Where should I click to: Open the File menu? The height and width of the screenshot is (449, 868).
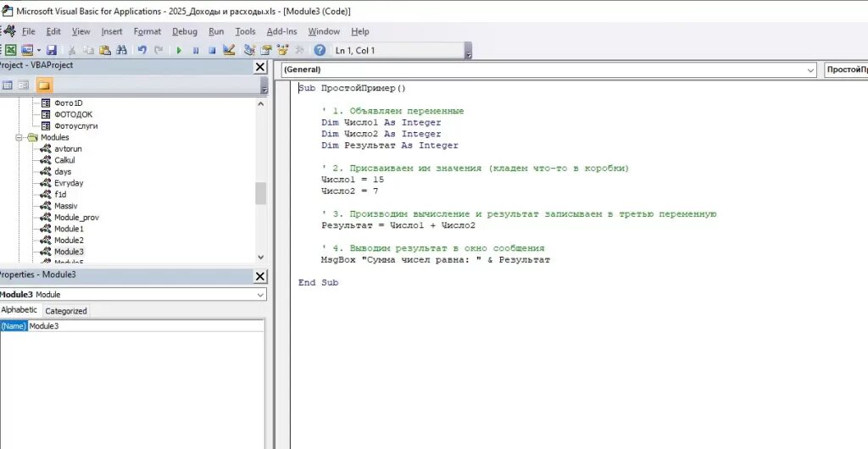point(28,31)
